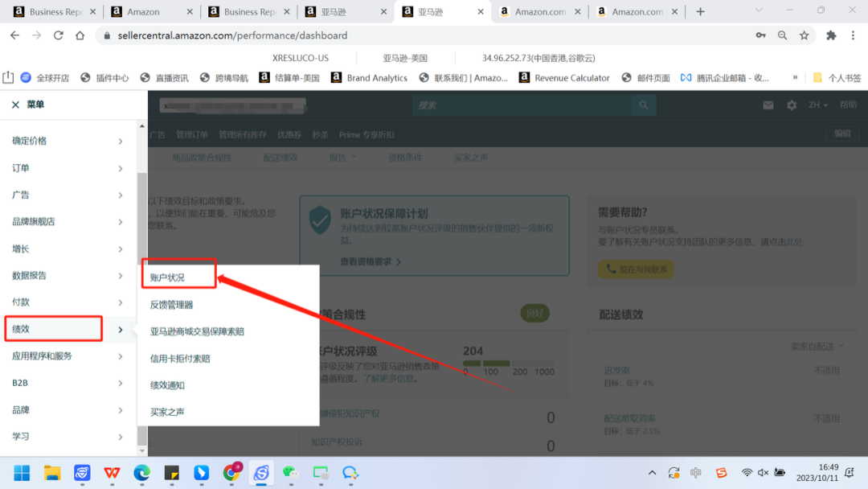Open the 查看资格要求 link
The width and height of the screenshot is (868, 489).
[371, 261]
